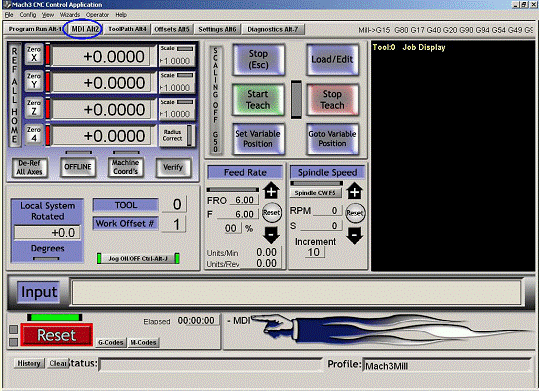This screenshot has width=539, height=391.
Task: Raise spindle speed with the plus arrow
Action: point(354,191)
